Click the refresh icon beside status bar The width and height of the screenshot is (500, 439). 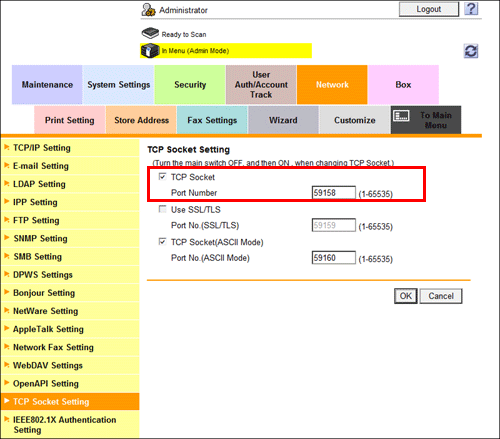[x=471, y=51]
